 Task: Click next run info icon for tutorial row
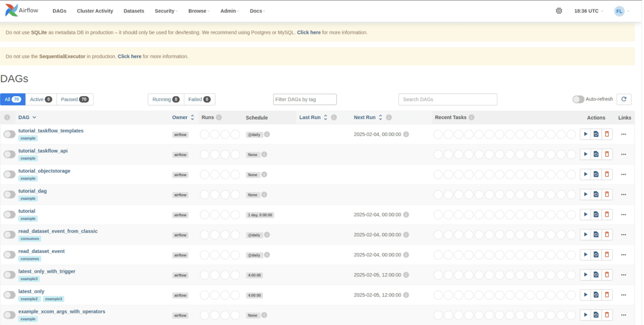pyautogui.click(x=406, y=215)
